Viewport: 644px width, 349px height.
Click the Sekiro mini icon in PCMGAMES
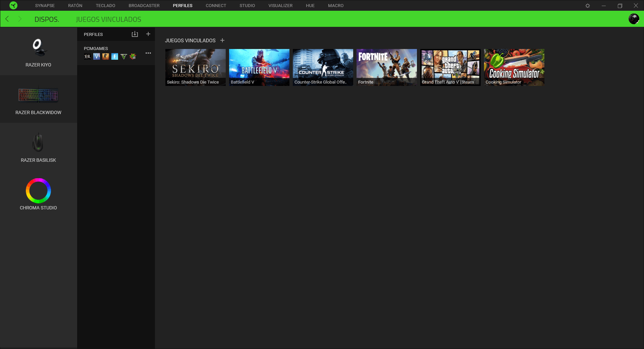click(x=88, y=56)
